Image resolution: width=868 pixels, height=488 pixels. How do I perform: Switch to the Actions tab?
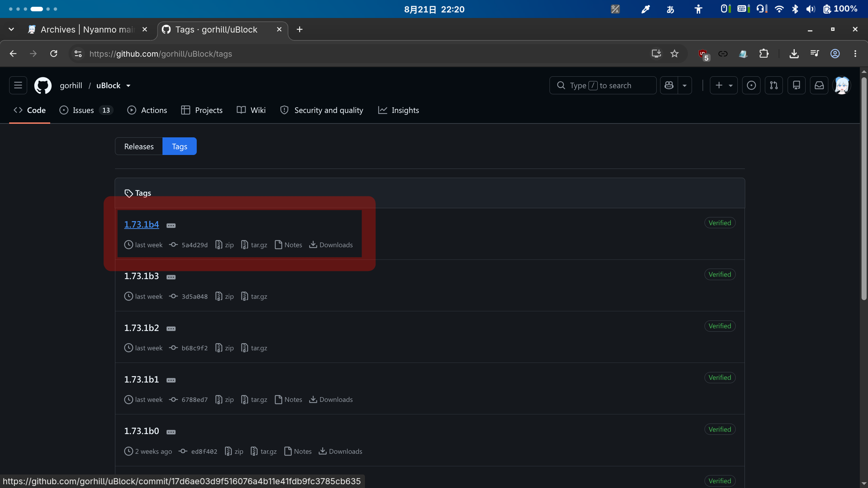point(147,110)
